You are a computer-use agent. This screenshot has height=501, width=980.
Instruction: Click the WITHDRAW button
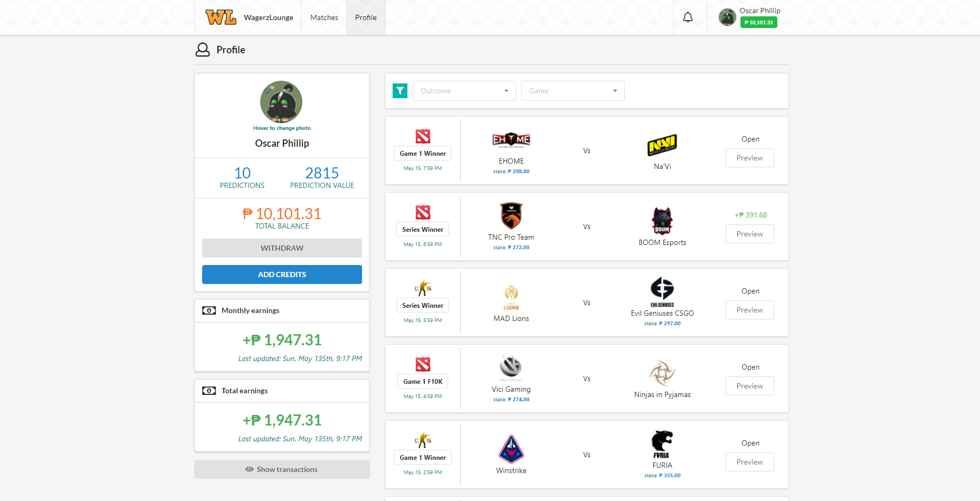(x=282, y=248)
